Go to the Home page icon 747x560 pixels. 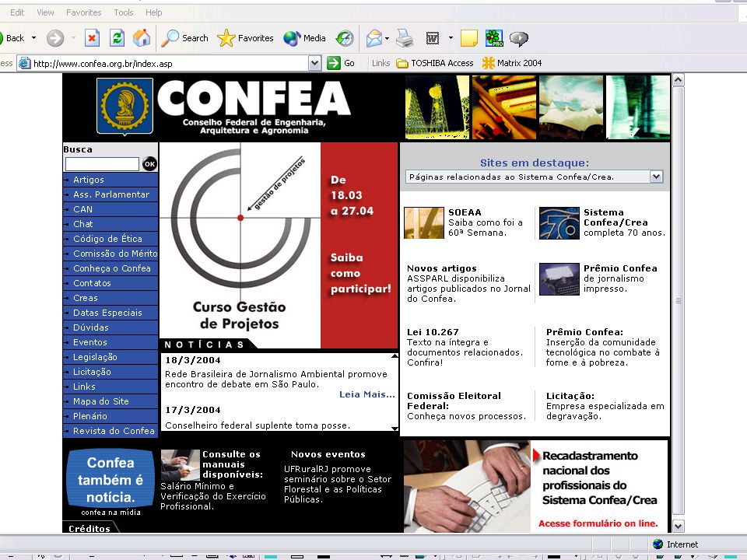[142, 38]
